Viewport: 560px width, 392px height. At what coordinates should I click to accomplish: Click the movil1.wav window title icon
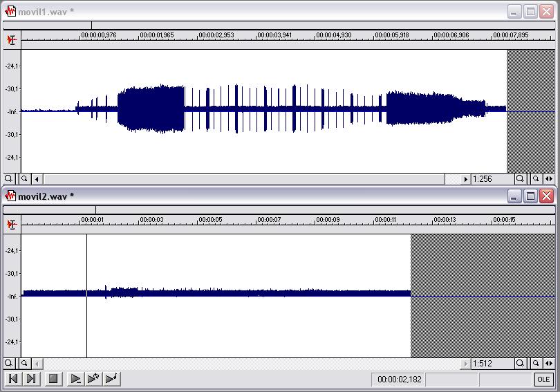[10, 12]
